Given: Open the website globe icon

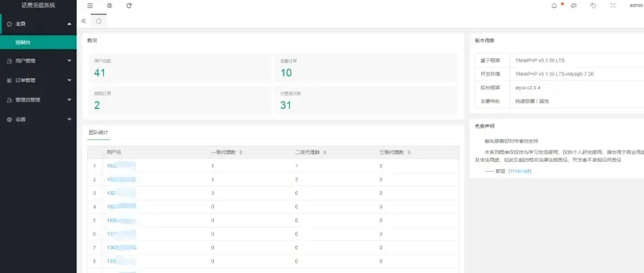Looking at the screenshot, I should [x=109, y=6].
